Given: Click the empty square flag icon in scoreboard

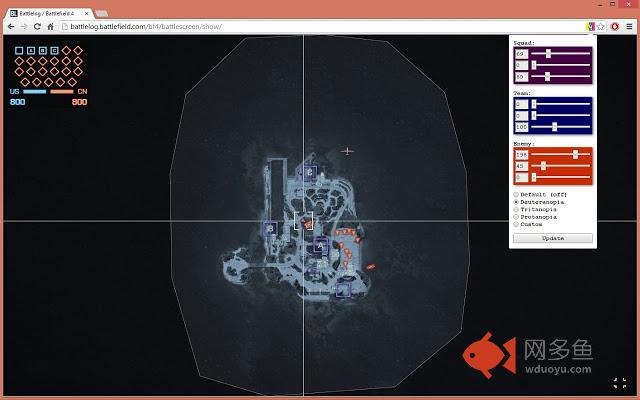Looking at the screenshot, I should click(x=19, y=51).
